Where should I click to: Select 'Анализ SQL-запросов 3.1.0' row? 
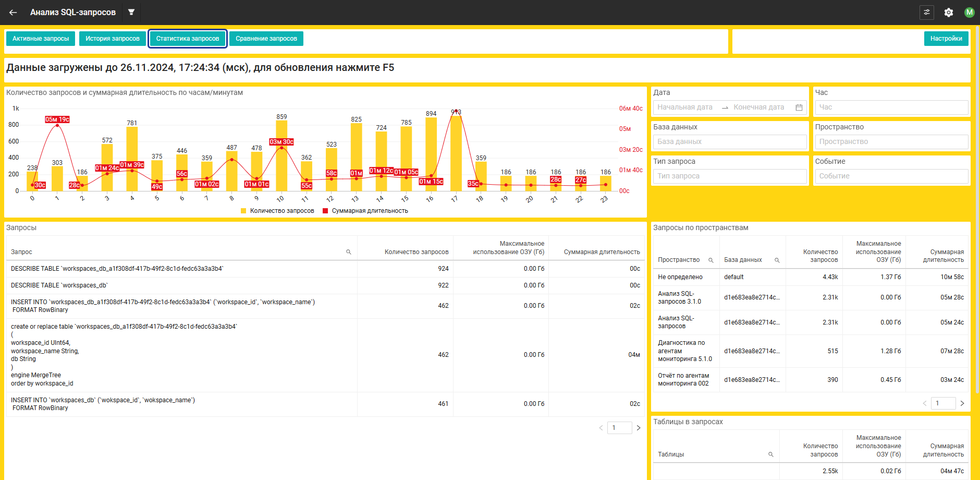(811, 298)
